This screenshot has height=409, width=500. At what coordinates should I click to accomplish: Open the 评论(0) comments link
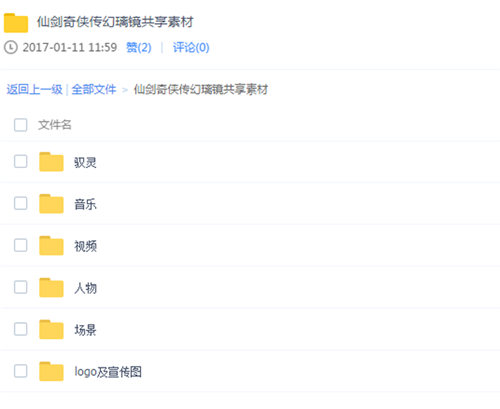pos(191,47)
